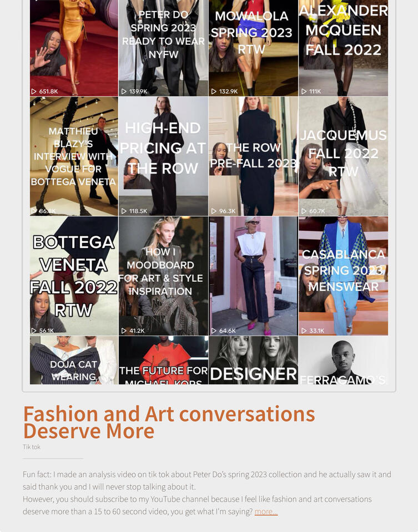Open Matthieu Blazy's Vogue interview thumbnail

[x=74, y=156]
